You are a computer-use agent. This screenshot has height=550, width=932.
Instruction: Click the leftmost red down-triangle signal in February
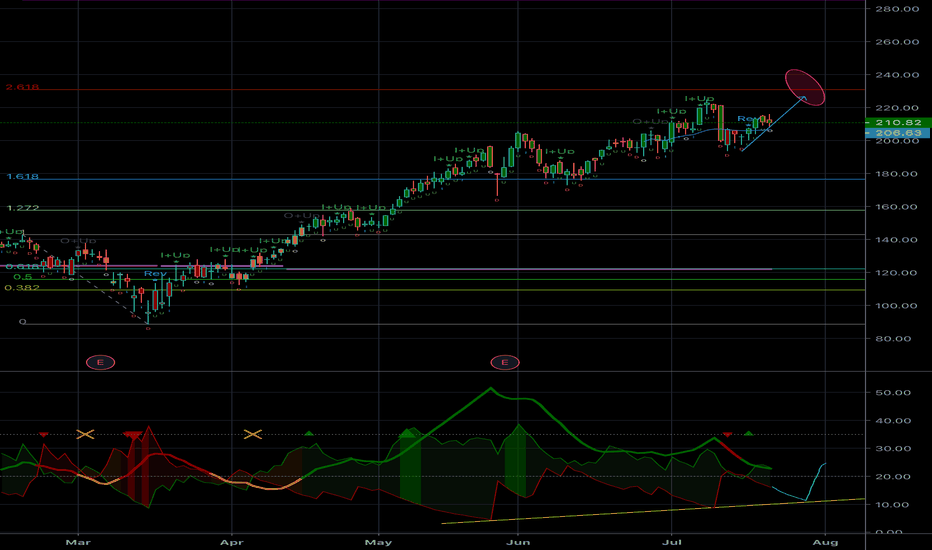coord(43,435)
